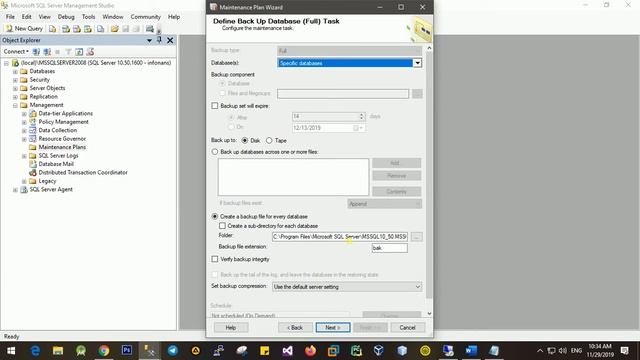Open Google Chrome from taskbar
Screen dimensions: 640x360
[x=104, y=351]
